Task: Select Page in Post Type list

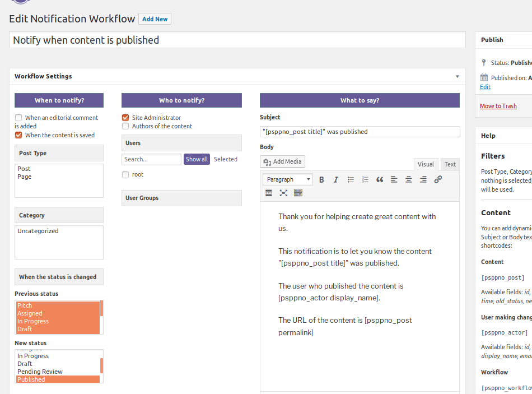Action: [x=25, y=177]
